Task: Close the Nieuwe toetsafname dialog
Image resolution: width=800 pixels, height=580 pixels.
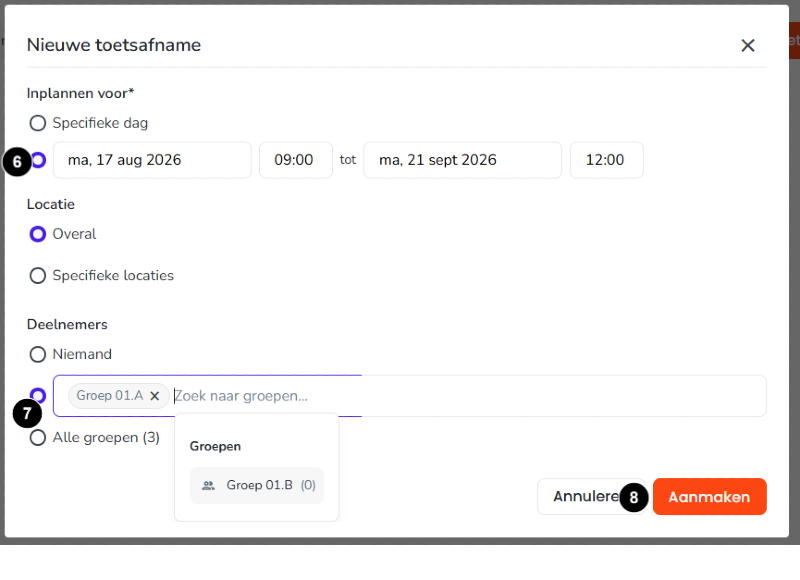Action: pyautogui.click(x=747, y=45)
